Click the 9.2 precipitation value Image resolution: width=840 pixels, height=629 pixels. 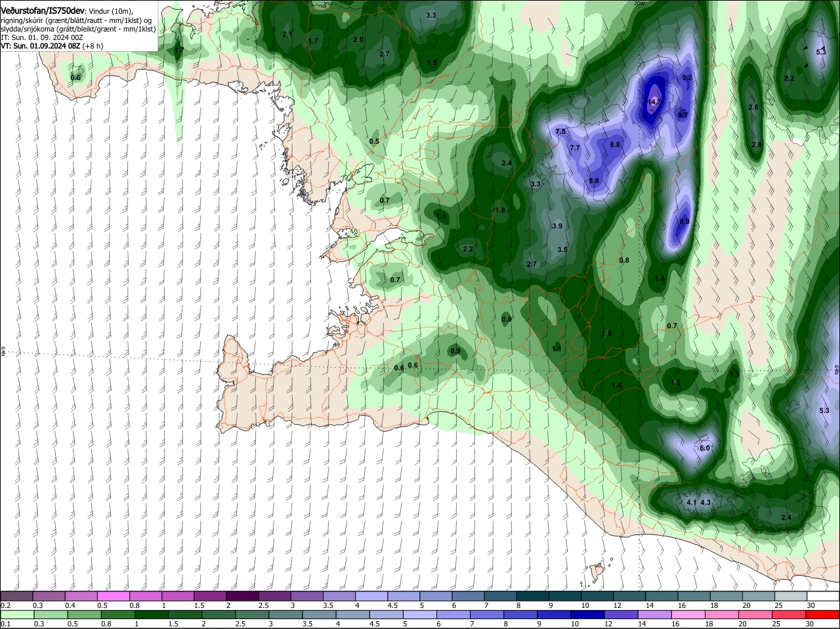(687, 77)
